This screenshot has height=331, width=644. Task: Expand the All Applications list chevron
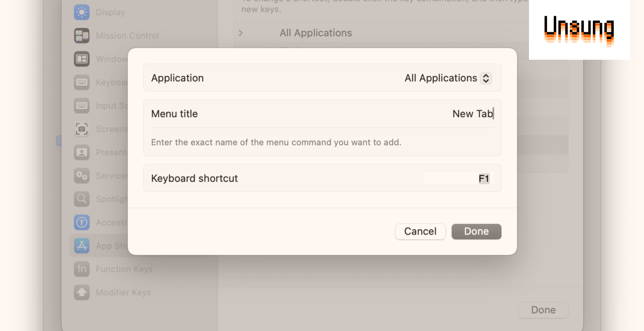[241, 33]
